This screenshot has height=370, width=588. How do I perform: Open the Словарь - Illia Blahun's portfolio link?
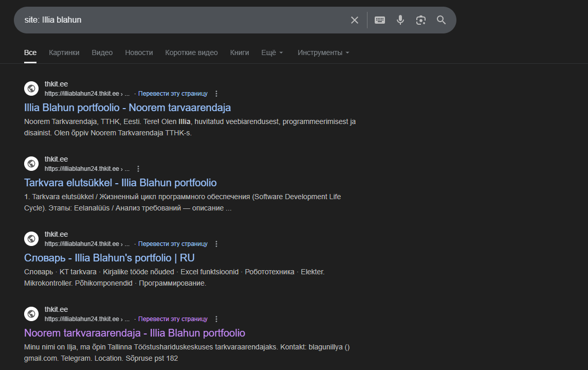[109, 258]
